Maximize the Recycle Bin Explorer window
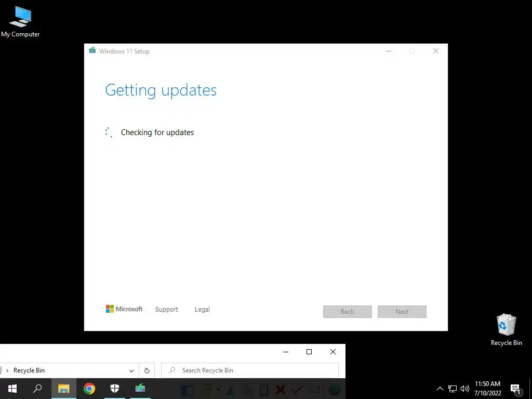This screenshot has width=532, height=399. pos(309,352)
